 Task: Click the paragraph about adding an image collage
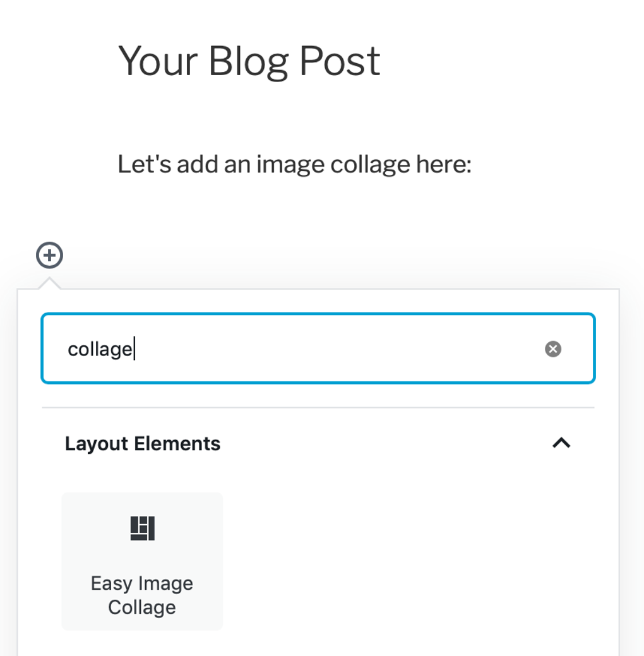click(x=295, y=164)
